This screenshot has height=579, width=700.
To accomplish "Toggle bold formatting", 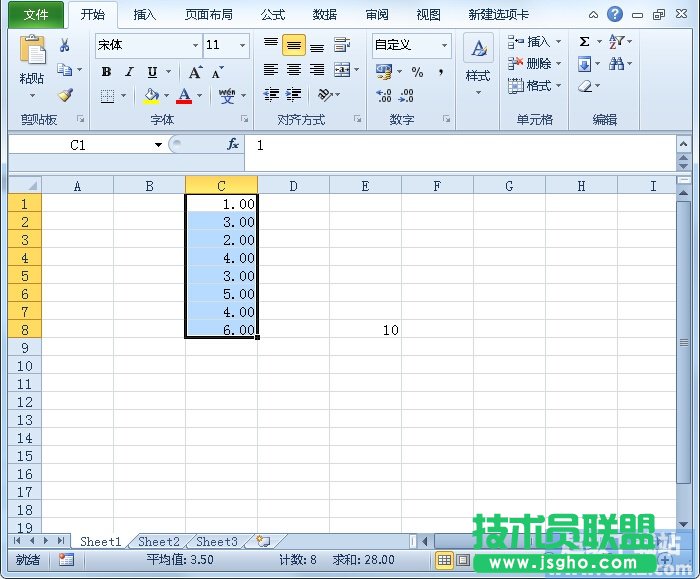I will 106,72.
